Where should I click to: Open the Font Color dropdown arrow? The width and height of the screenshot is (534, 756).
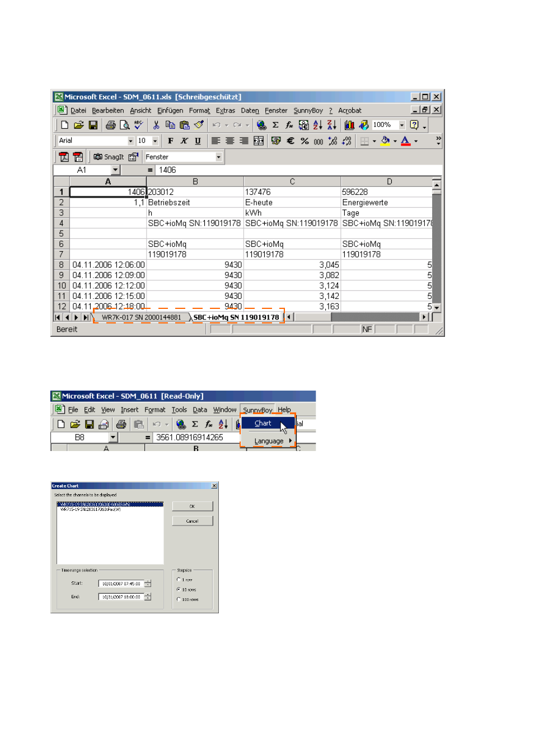[x=416, y=141]
